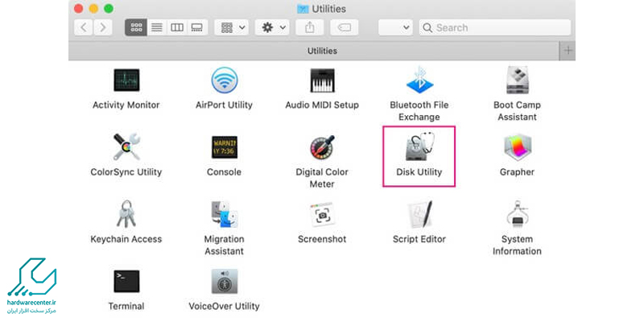Switch to gallery view
Screen dimensions: 644x322
[x=197, y=27]
